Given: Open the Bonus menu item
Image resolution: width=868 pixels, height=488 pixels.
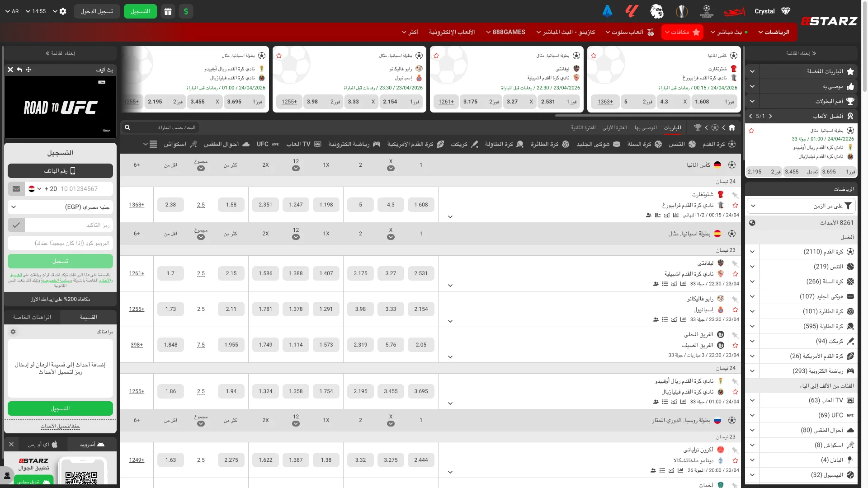Looking at the screenshot, I should coord(682,32).
